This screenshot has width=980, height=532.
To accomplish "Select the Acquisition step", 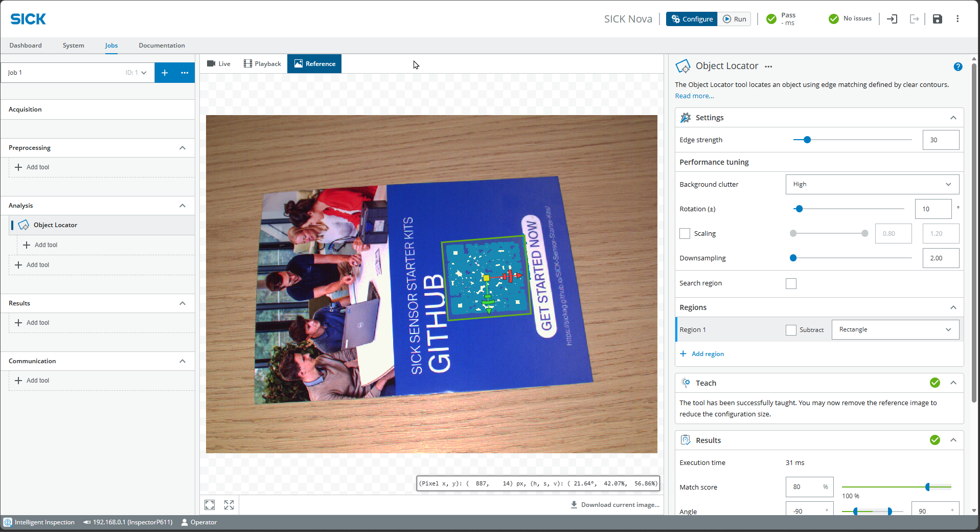I will pos(98,109).
